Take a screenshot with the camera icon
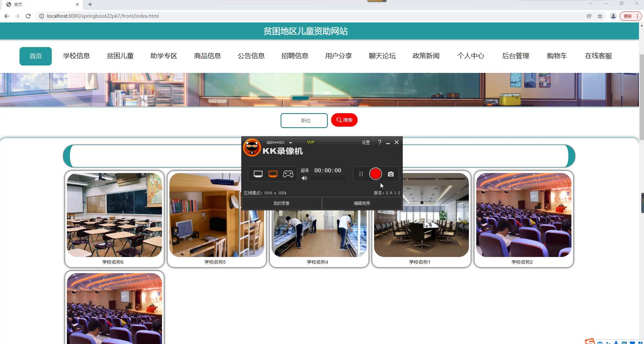Viewport: 644px width, 344px height. [391, 174]
